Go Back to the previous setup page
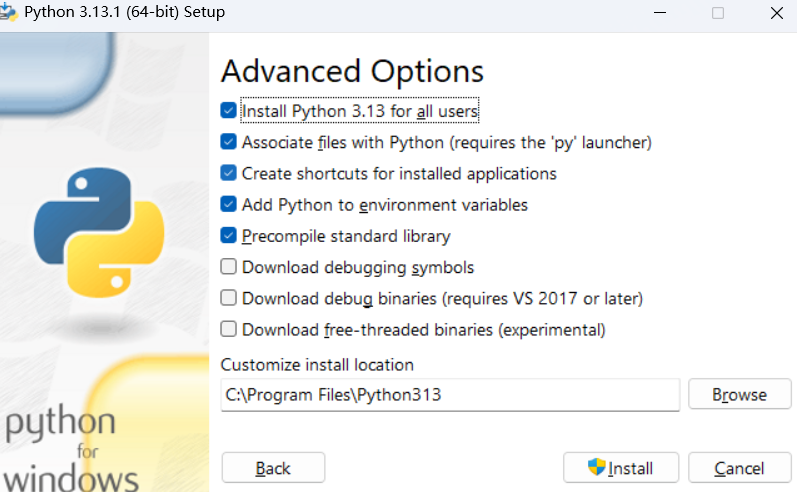Viewport: 797px width, 492px height. pyautogui.click(x=273, y=468)
